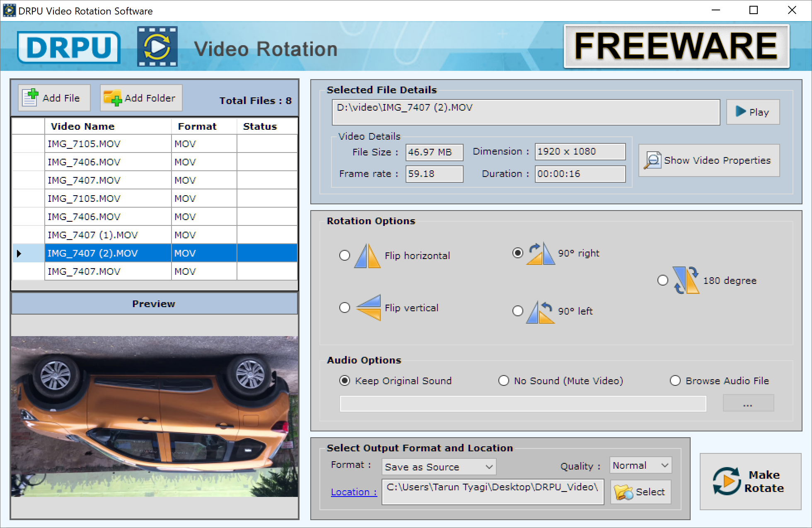
Task: Click the Add Folder icon
Action: pyautogui.click(x=113, y=98)
